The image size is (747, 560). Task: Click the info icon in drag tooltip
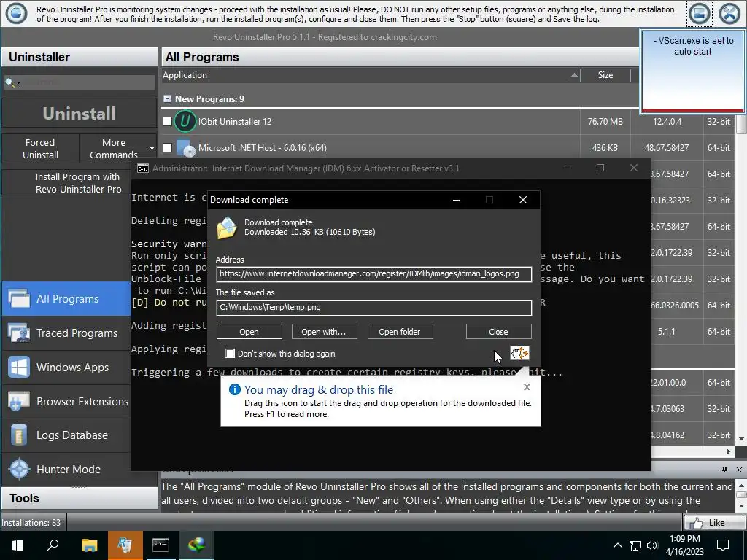point(235,389)
